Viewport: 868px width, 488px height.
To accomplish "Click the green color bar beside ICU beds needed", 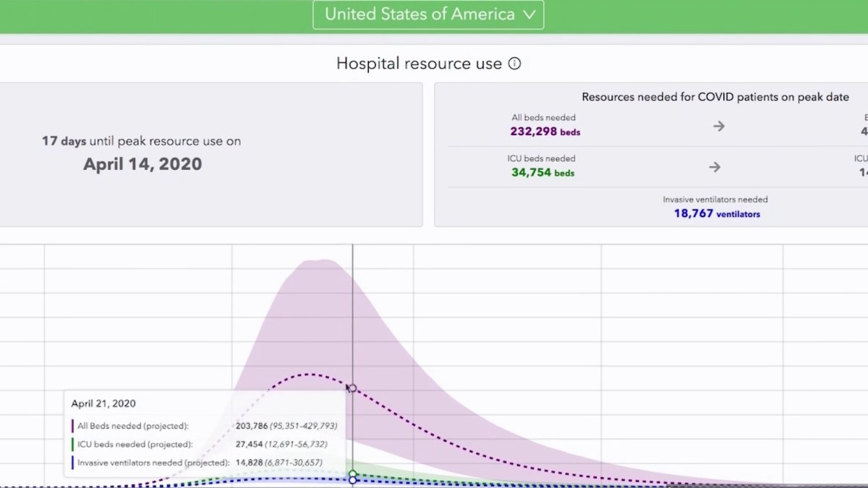I will click(72, 445).
